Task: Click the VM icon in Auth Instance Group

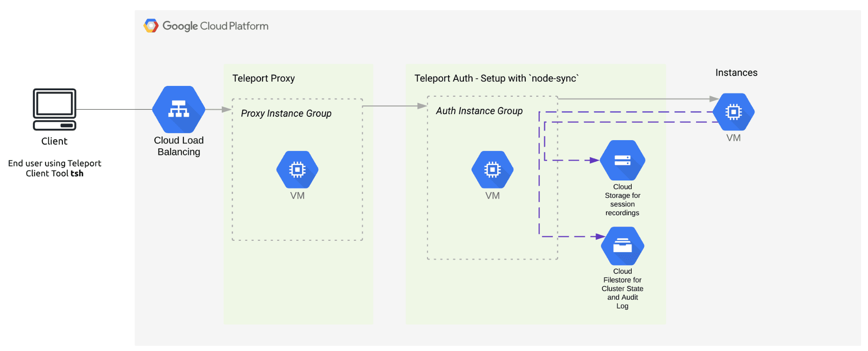Action: pyautogui.click(x=492, y=169)
